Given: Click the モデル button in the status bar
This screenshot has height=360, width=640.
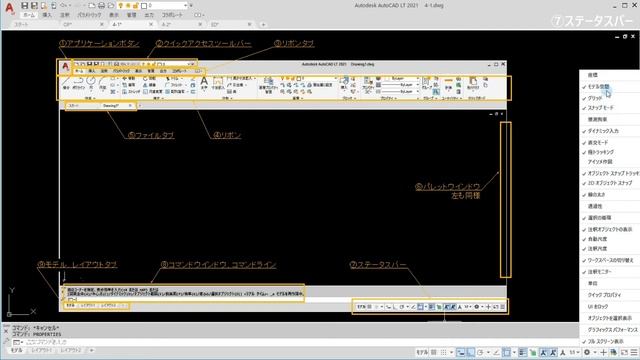Looking at the screenshot, I should [422, 352].
